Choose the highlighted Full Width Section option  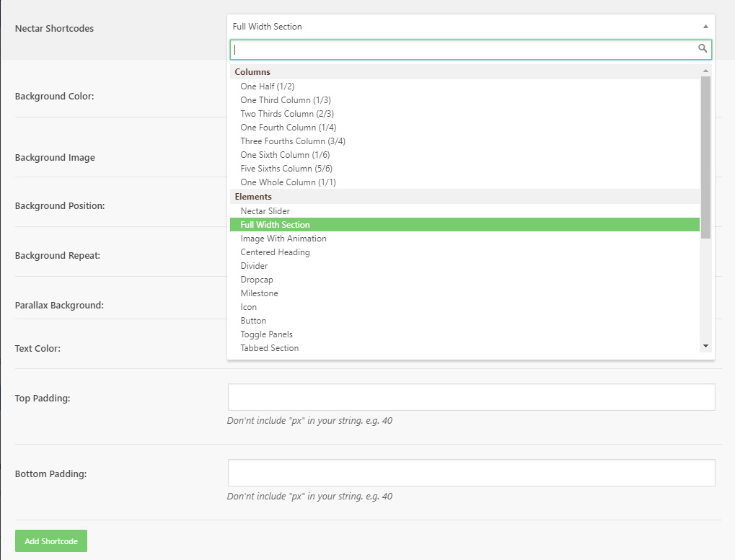(275, 225)
